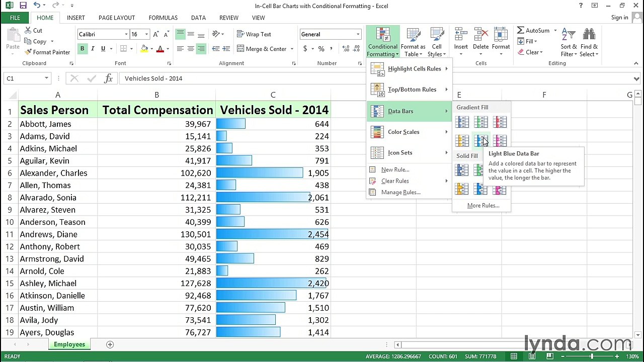This screenshot has height=362, width=644.
Task: Apply the green gradient fill data bar
Action: (481, 122)
